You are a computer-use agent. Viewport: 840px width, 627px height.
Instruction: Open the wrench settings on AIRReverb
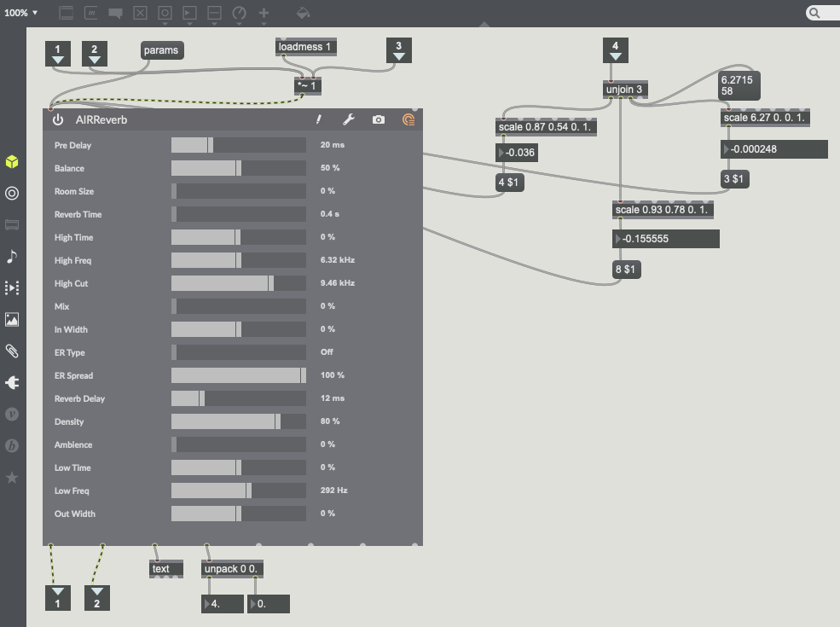point(348,120)
